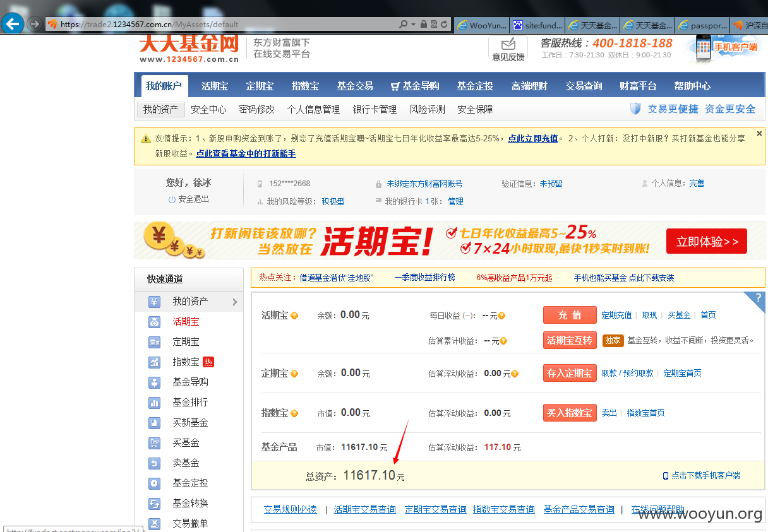Click the 基金导购 sidebar icon
Viewport: 768px width, 532px height.
click(x=154, y=382)
